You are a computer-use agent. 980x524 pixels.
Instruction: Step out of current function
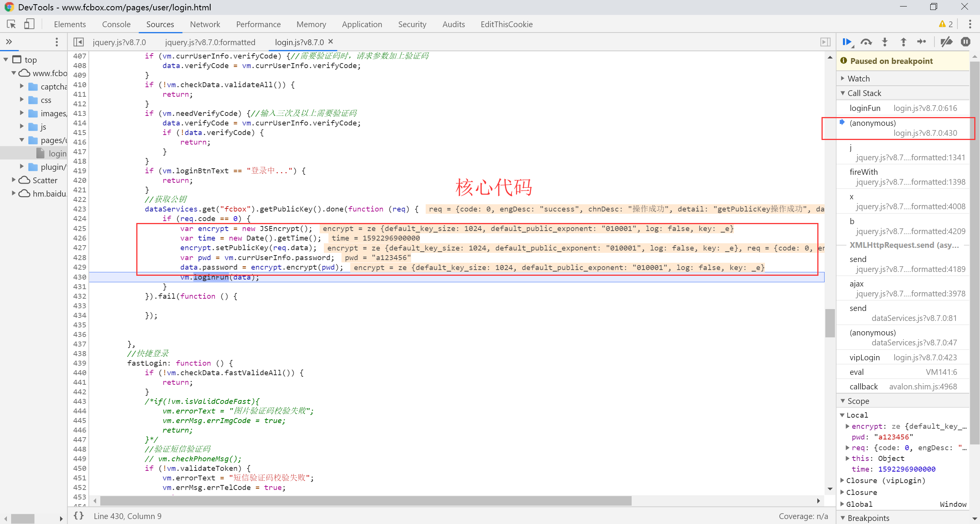pyautogui.click(x=903, y=42)
